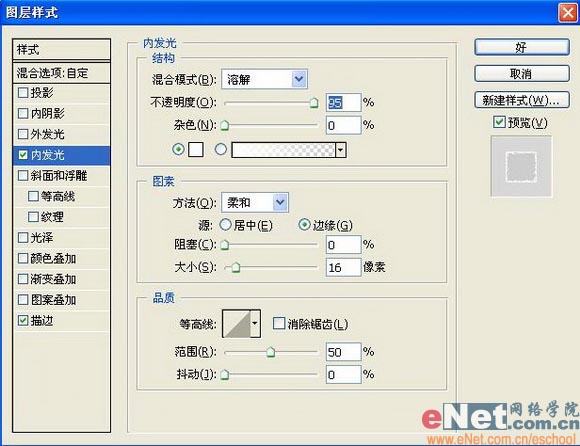Click the 抖动 jitter slider handle
Viewport: 580px width, 446px height.
225,375
